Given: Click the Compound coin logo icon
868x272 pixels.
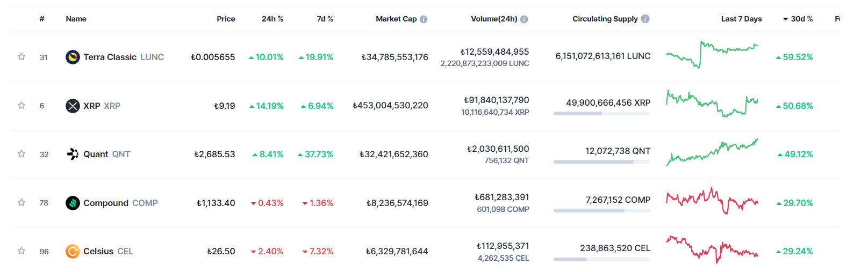Looking at the screenshot, I should tap(73, 203).
